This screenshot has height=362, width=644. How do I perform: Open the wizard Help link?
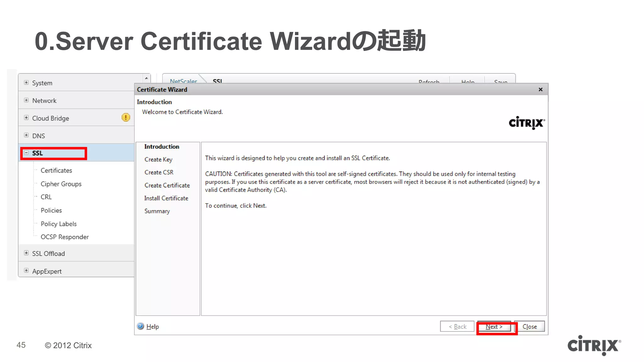[153, 326]
